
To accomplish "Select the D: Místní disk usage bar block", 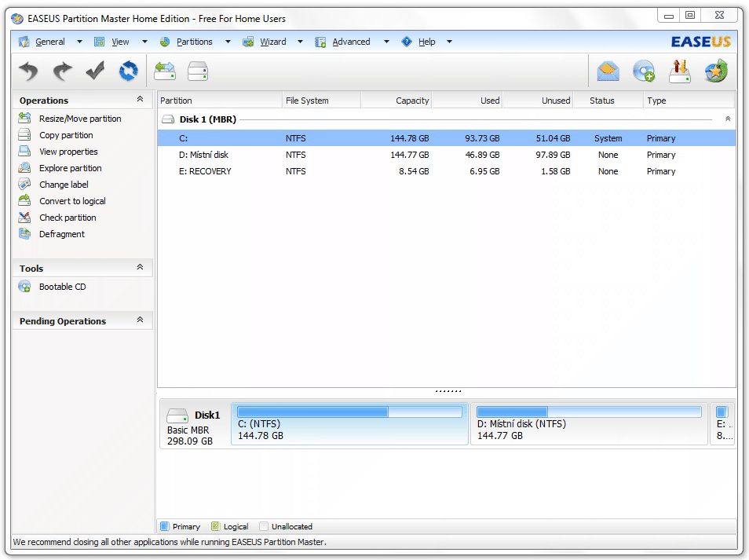I will pyautogui.click(x=589, y=424).
